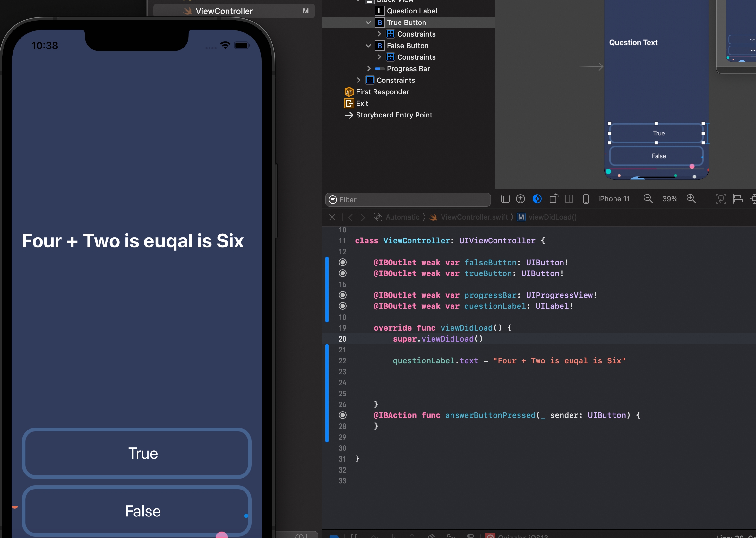Close the assistant editor pane

332,217
